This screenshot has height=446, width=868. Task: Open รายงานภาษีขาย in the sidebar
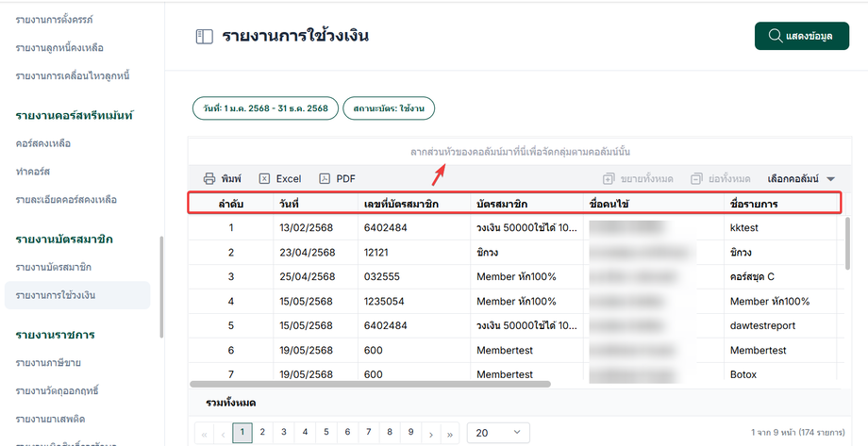pyautogui.click(x=48, y=363)
